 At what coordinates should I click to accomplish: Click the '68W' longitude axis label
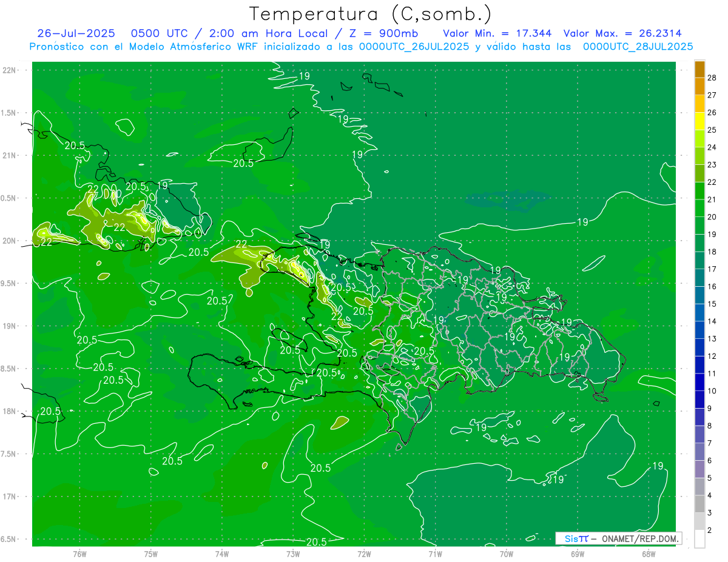tap(649, 554)
